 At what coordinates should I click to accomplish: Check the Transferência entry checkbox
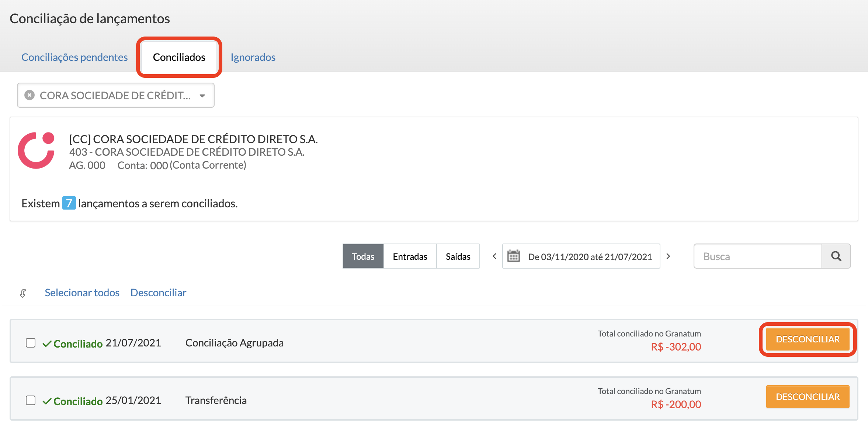click(31, 400)
